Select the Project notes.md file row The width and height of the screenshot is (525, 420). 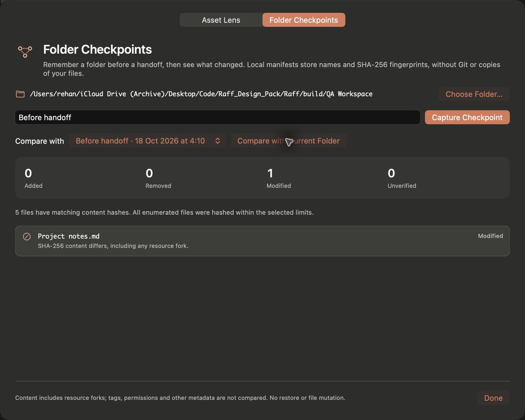coord(262,241)
